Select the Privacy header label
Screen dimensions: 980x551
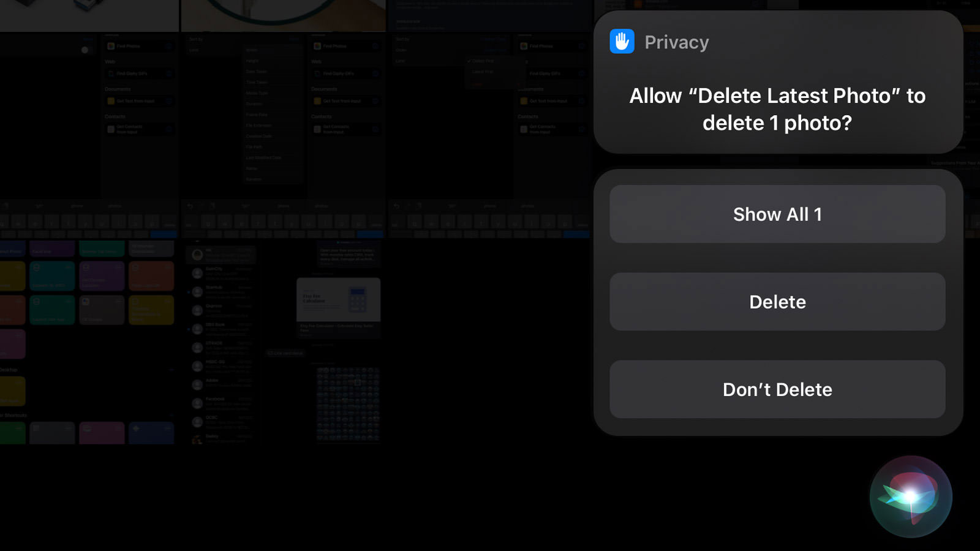pyautogui.click(x=676, y=42)
